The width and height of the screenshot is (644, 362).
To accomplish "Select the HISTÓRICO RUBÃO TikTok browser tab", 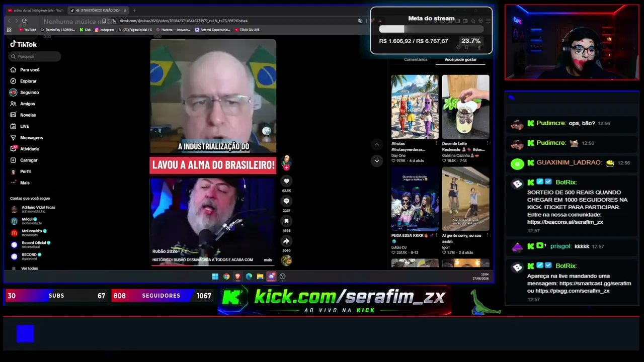I will pyautogui.click(x=98, y=10).
